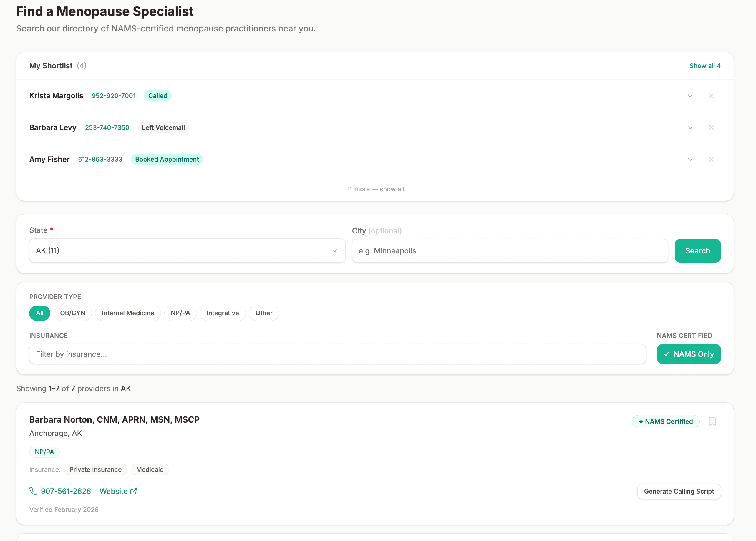Image resolution: width=756 pixels, height=541 pixels.
Task: Open Barbara Norton's Website link
Action: pyautogui.click(x=118, y=491)
